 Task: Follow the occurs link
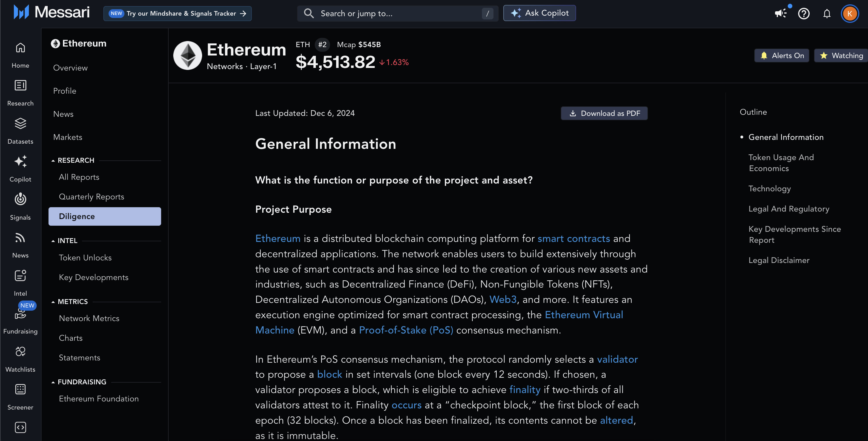click(x=406, y=405)
